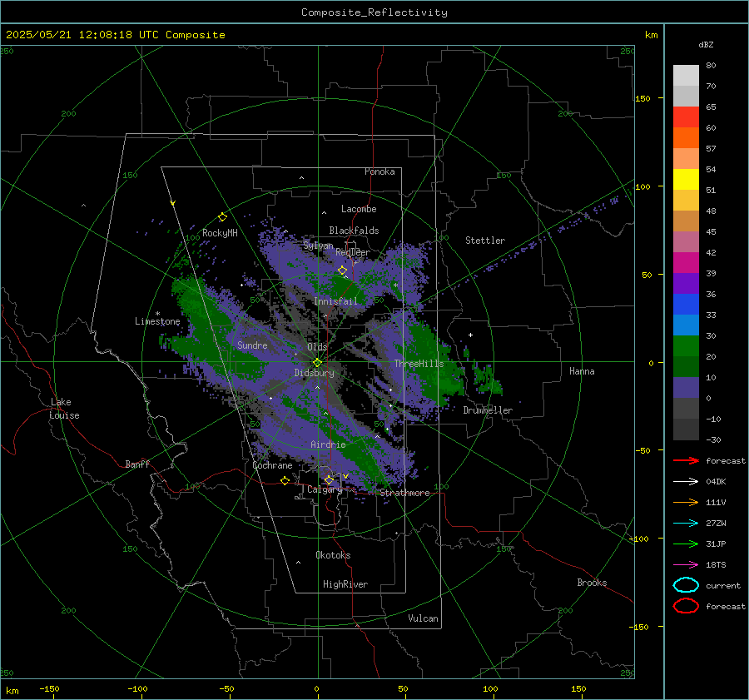Click the Hanna label
749x700 pixels.
(582, 371)
